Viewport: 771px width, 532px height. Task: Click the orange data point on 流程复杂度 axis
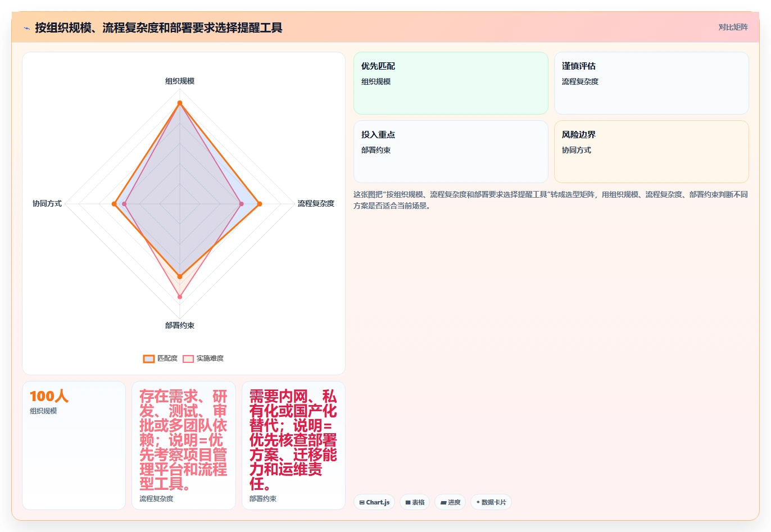point(260,204)
